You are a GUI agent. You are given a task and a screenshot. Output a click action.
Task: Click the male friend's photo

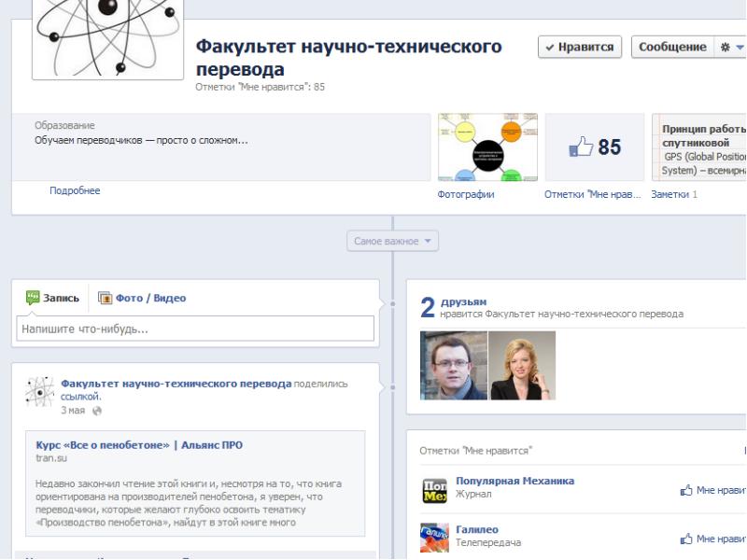454,366
